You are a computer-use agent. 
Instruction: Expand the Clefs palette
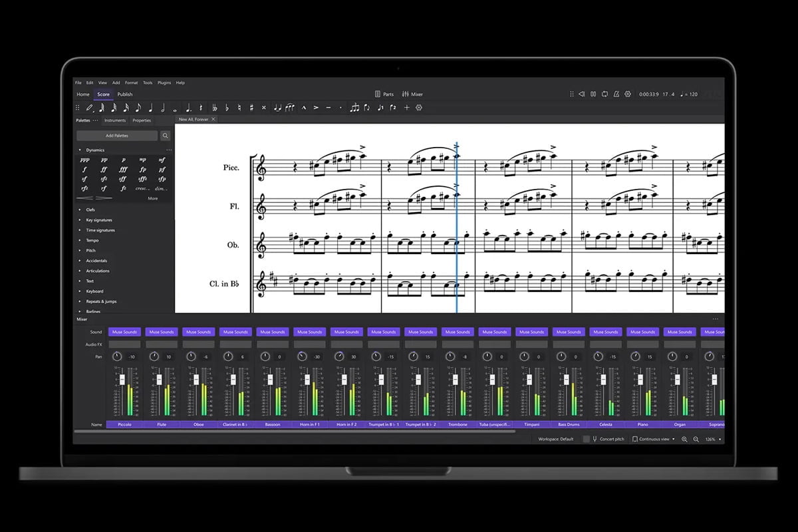tap(80, 209)
